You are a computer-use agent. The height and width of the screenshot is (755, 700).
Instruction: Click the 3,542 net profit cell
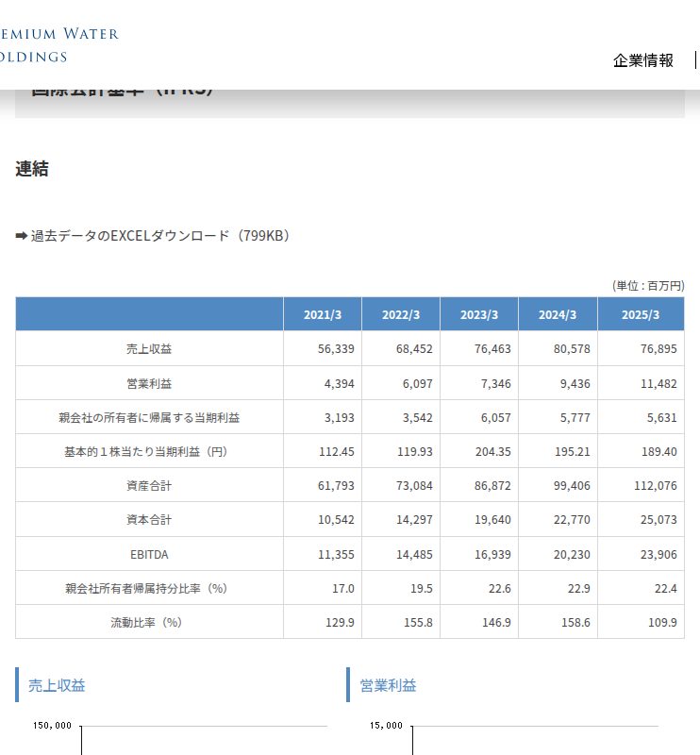pos(401,417)
